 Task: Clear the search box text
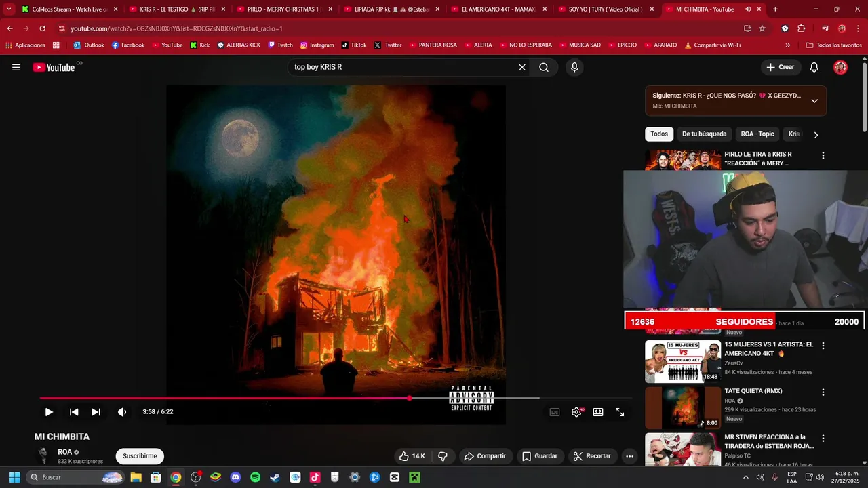point(522,67)
